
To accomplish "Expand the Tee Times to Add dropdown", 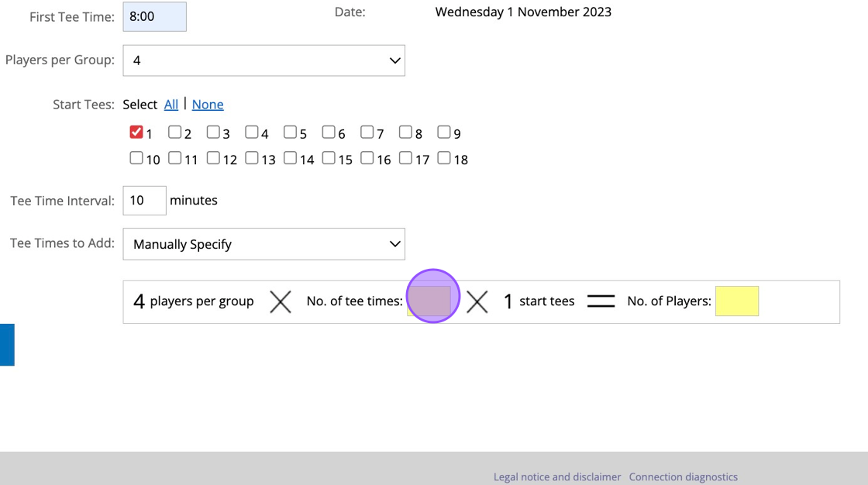I will [263, 244].
